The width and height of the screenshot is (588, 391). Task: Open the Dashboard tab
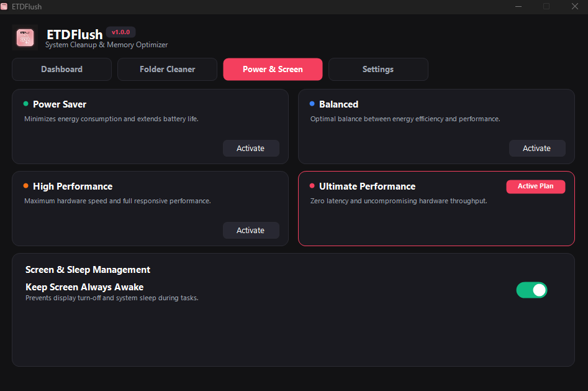[62, 69]
